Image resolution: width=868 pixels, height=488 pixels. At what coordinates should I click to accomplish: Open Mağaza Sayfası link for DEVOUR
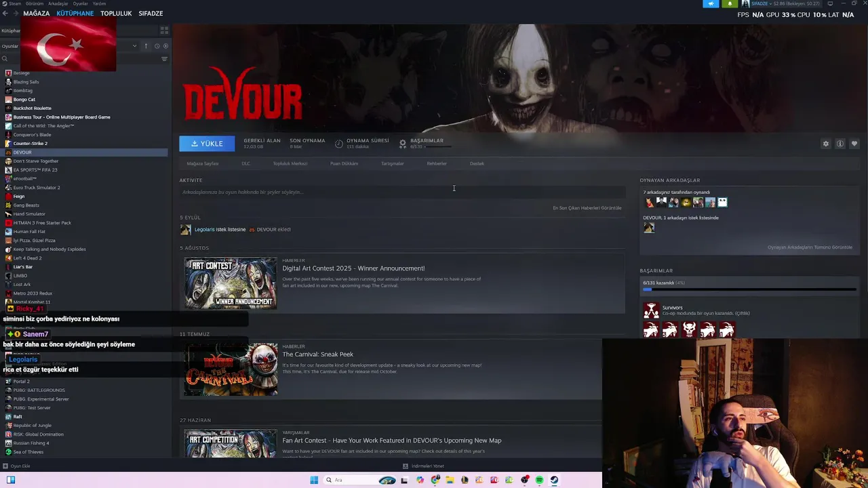click(203, 163)
